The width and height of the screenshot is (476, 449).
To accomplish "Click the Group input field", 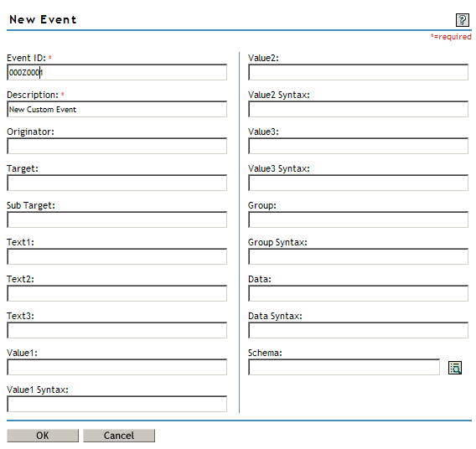I will (x=358, y=219).
